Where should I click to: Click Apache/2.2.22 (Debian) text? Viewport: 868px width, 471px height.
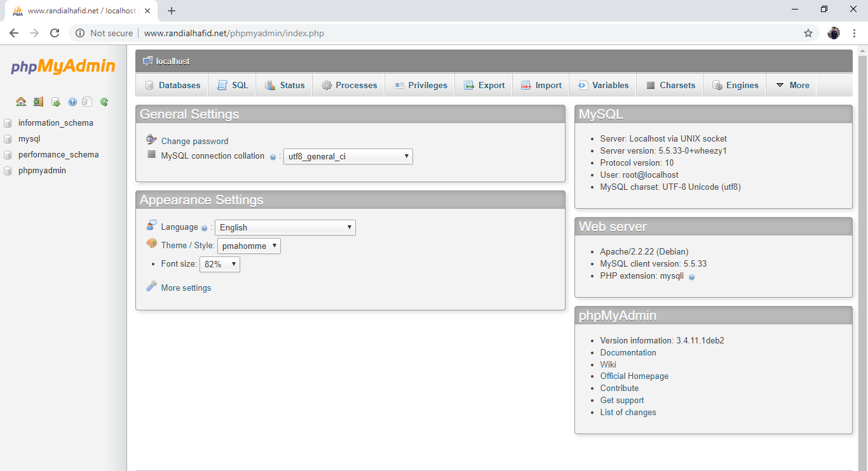point(644,251)
